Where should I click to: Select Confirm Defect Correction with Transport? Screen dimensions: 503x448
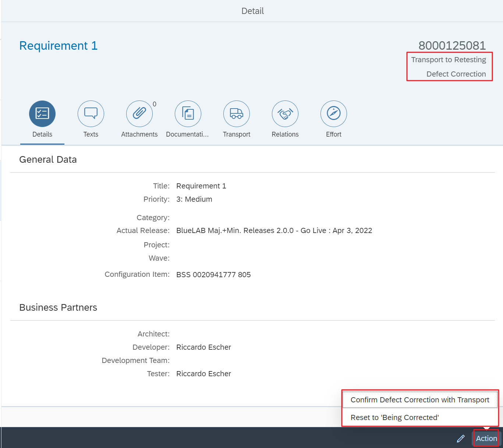point(420,400)
